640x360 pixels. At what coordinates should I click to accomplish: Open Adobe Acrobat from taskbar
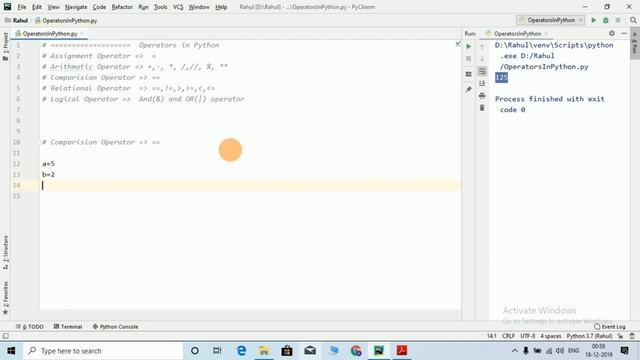coord(402,351)
